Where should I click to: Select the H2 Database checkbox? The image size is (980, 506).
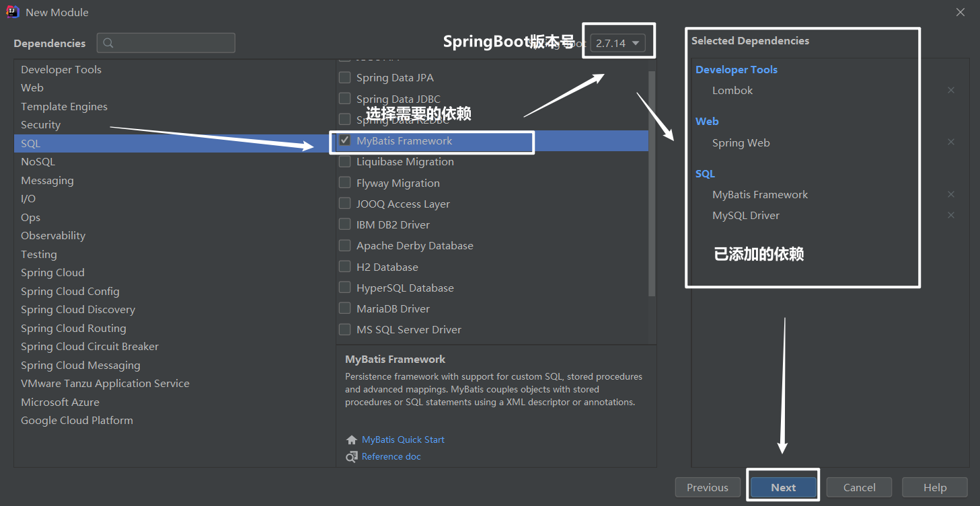pyautogui.click(x=344, y=267)
